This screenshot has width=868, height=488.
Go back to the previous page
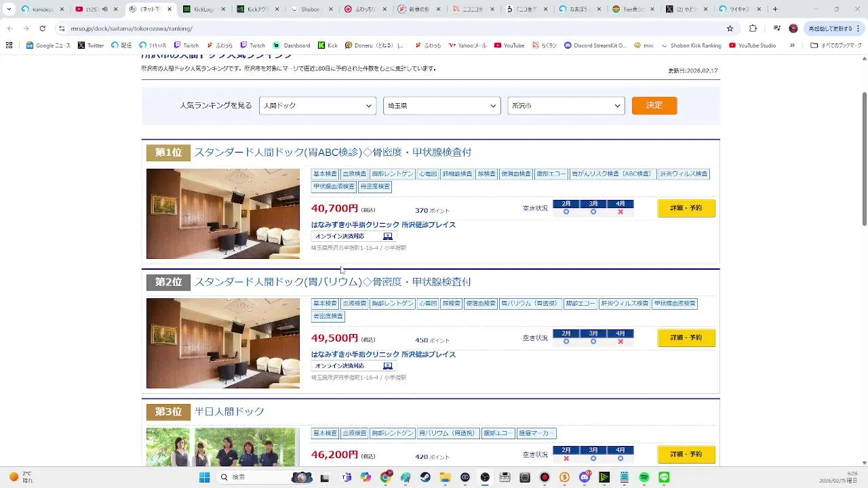9,28
